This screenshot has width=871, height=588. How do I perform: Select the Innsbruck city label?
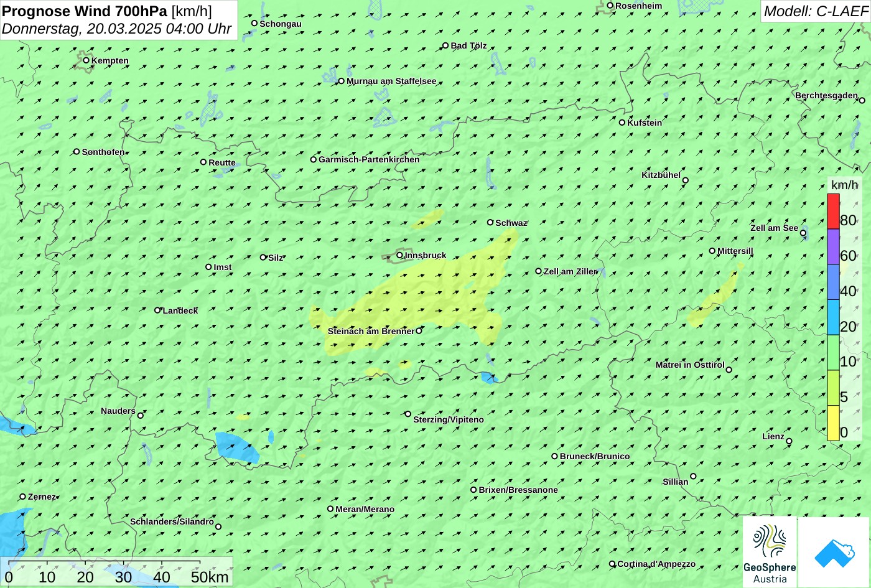(x=426, y=255)
